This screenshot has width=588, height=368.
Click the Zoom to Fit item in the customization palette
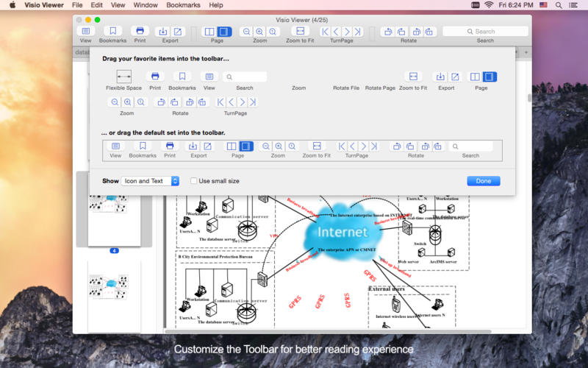(413, 77)
